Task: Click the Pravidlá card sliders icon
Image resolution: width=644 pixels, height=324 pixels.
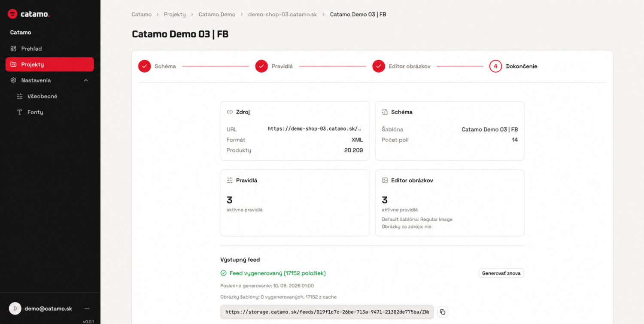Action: pyautogui.click(x=230, y=180)
